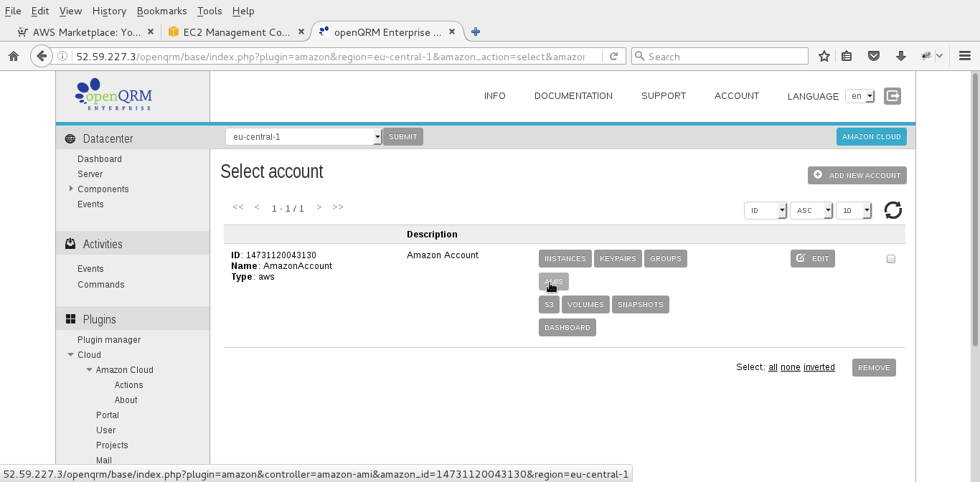Image resolution: width=980 pixels, height=482 pixels.
Task: Click the Submit button for region
Action: pos(403,136)
